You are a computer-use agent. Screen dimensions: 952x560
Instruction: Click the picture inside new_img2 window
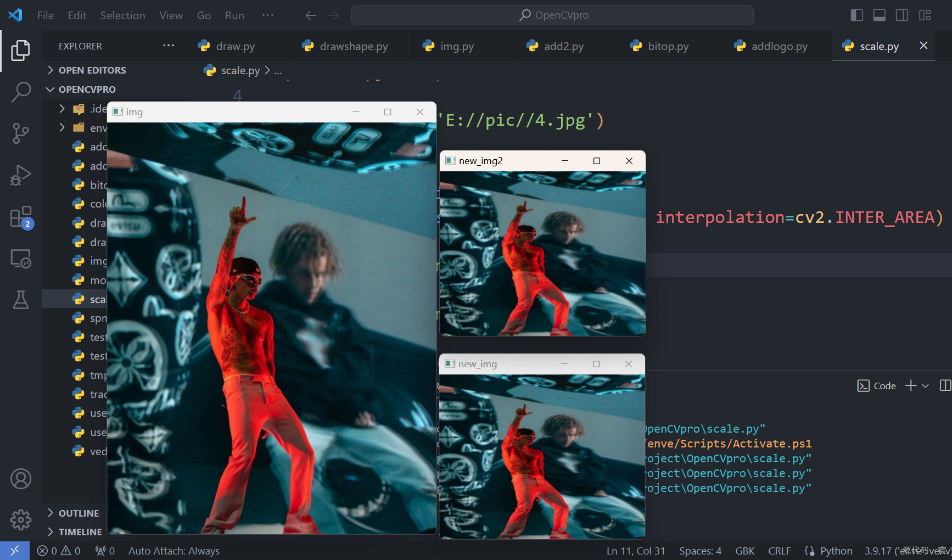(542, 253)
